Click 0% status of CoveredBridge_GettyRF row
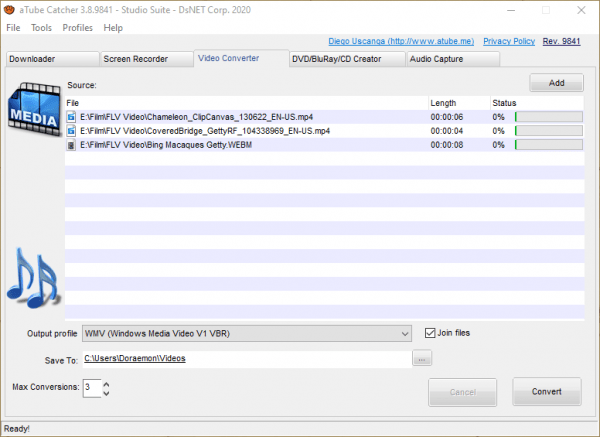Screen dimensions: 600x437 [499, 131]
